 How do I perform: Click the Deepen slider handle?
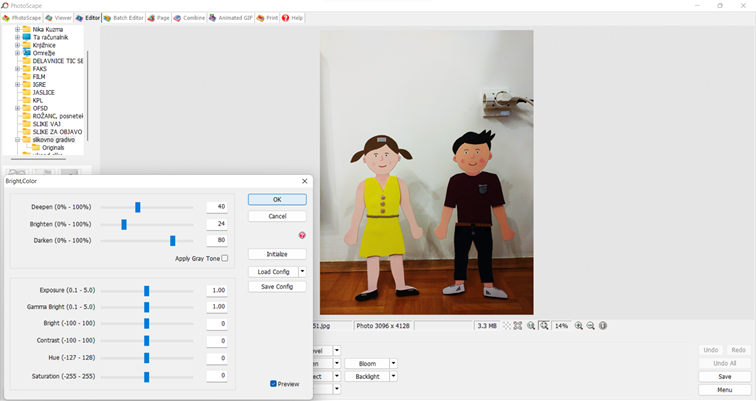pos(137,207)
